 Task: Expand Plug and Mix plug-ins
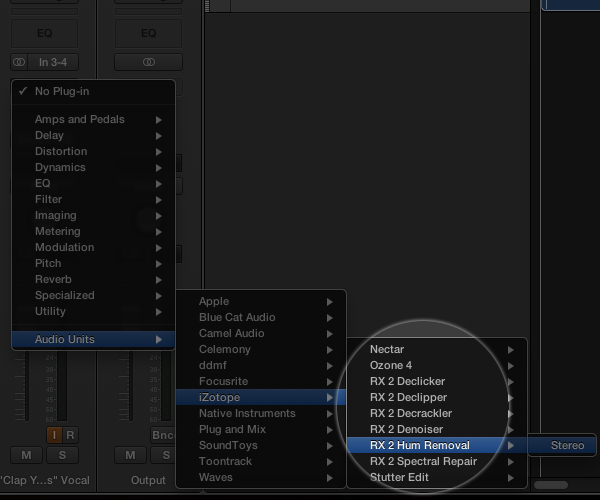coord(261,430)
